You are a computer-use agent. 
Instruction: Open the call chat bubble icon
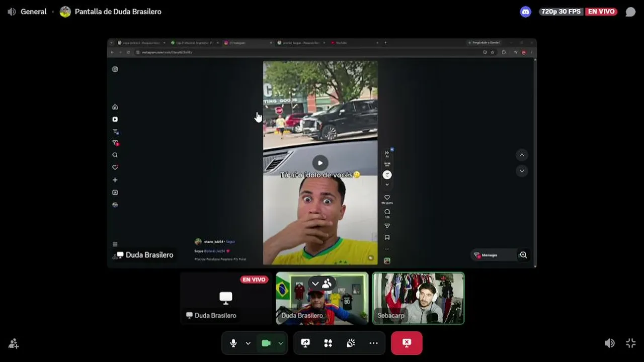tap(630, 12)
